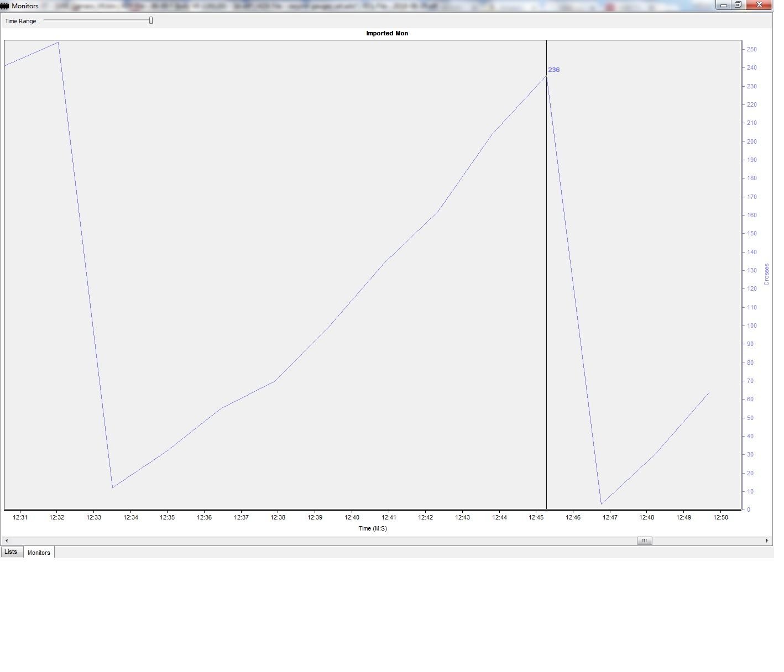Click the vertical cursor line on chart
Image resolution: width=784 pixels, height=672 pixels.
[x=546, y=276]
